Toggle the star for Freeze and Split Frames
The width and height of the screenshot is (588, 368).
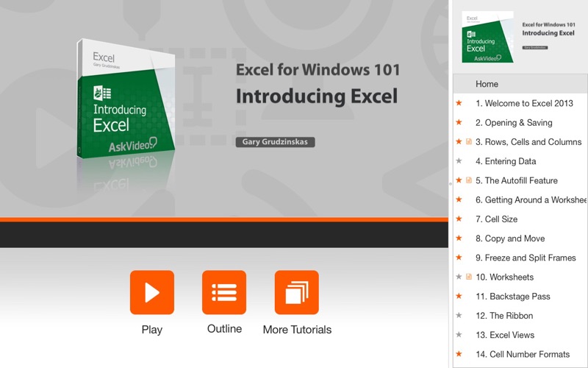click(x=459, y=257)
